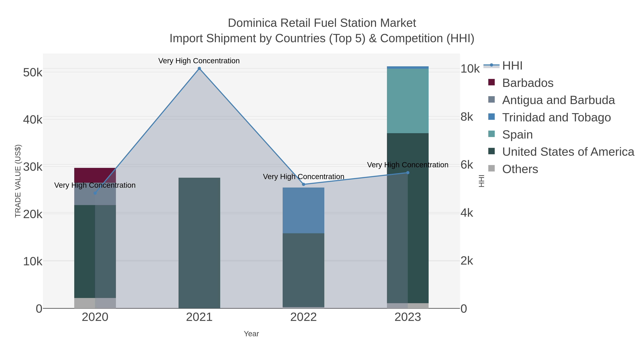Viewport: 644px width, 362px height.
Task: Click the 2023 United States bar segment
Action: 408,218
